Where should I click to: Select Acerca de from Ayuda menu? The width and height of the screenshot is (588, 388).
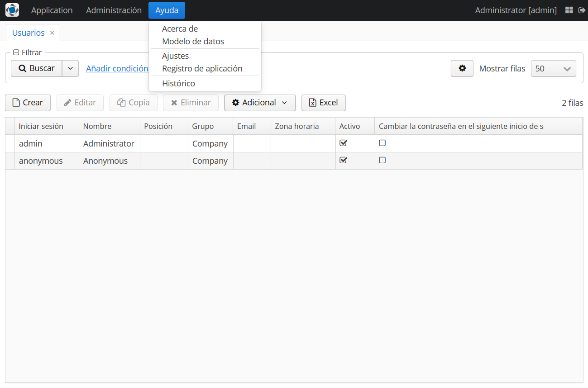coord(180,29)
